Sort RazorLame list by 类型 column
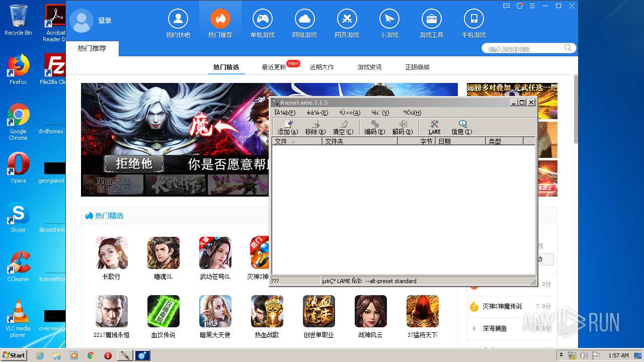 (x=505, y=141)
